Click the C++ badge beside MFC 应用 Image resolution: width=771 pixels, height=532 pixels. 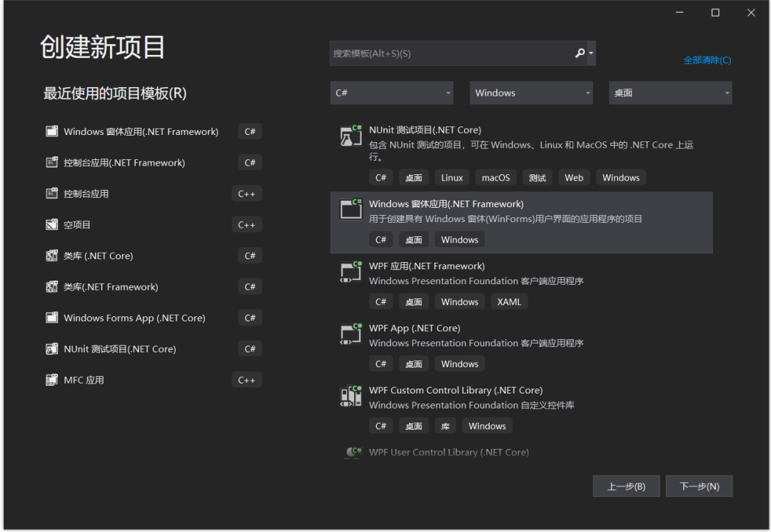246,380
